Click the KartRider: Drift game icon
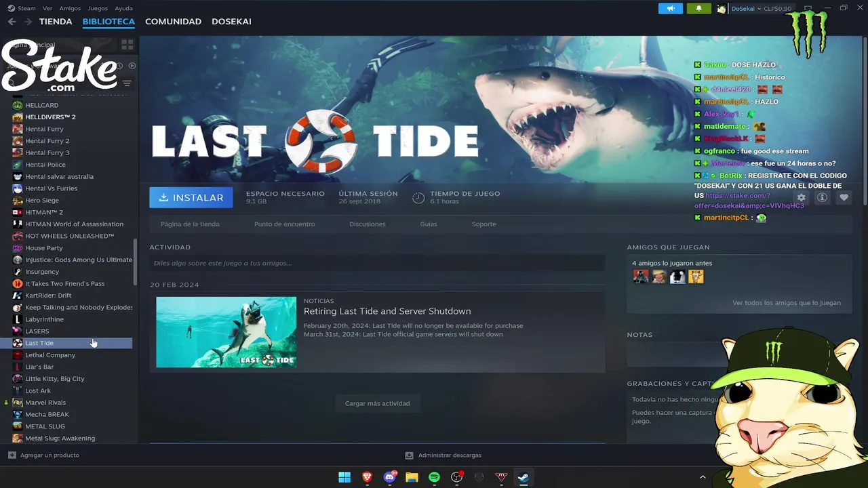This screenshot has width=868, height=488. (x=18, y=296)
